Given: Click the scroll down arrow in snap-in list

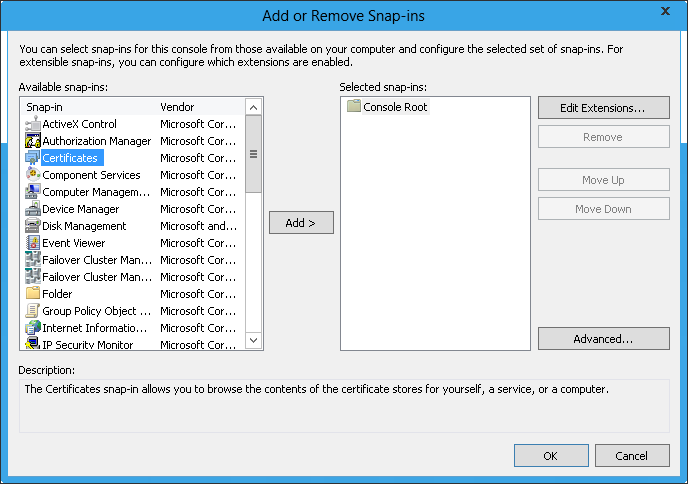Looking at the screenshot, I should (254, 342).
